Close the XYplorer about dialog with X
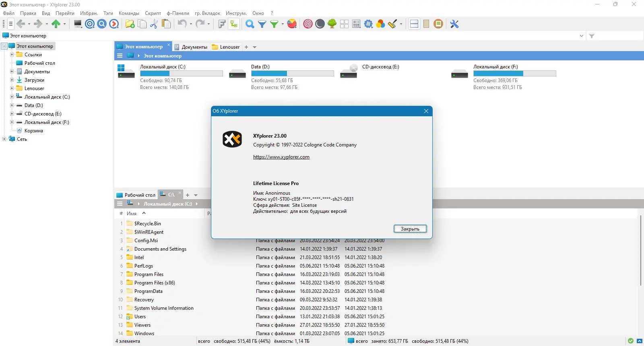Viewport: 644px width, 346px height. [x=426, y=111]
